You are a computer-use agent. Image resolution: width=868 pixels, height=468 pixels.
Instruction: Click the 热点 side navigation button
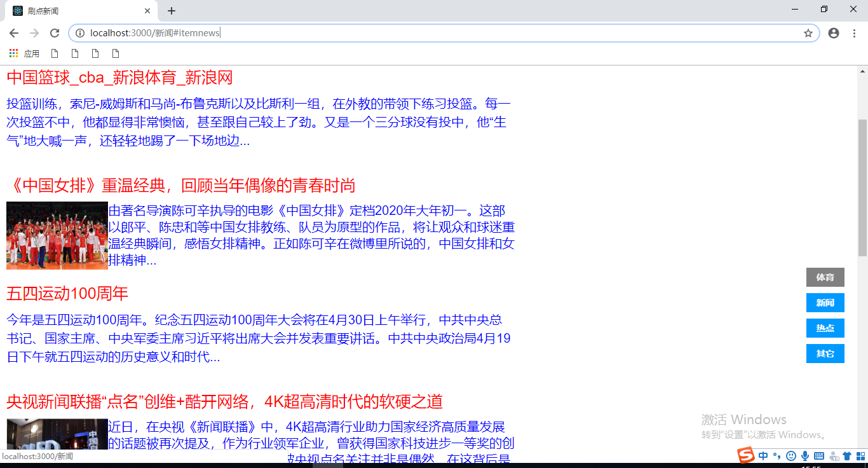(825, 328)
